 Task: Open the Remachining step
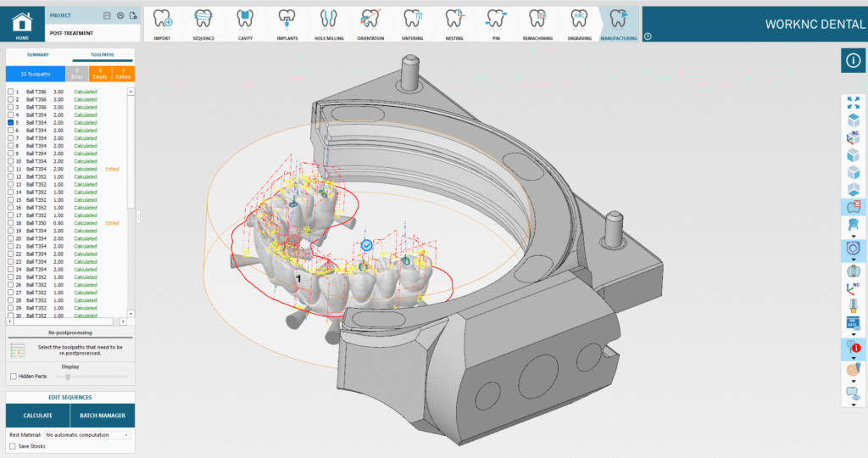(x=537, y=25)
